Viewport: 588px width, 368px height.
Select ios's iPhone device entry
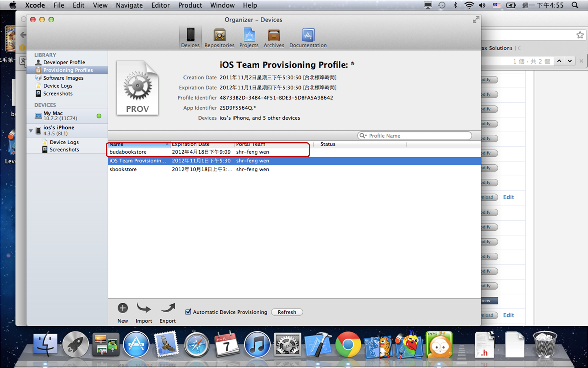click(x=67, y=131)
